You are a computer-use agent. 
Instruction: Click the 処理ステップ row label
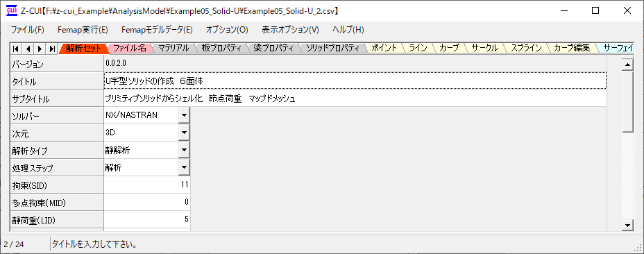pos(57,168)
